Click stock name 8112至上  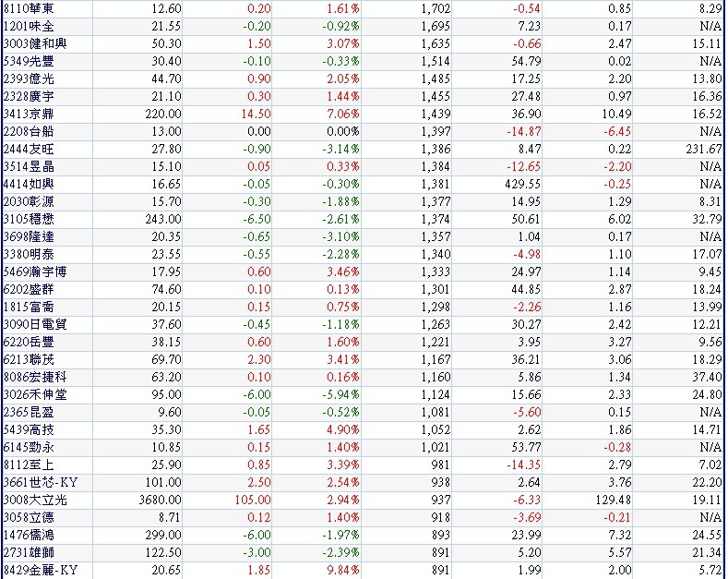pos(29,465)
